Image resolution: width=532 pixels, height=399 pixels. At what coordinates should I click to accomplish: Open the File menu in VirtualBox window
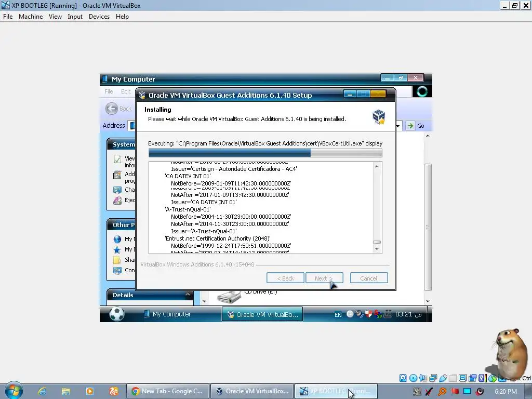point(8,17)
